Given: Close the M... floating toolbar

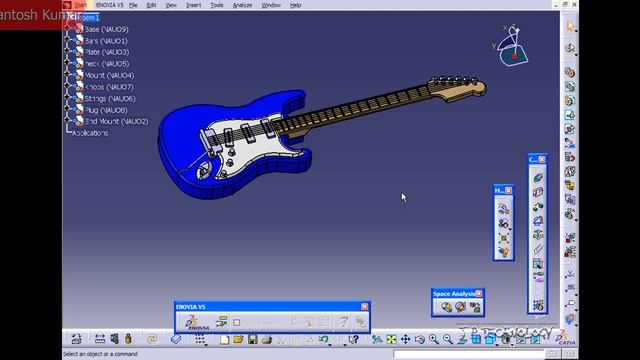Looking at the screenshot, I should click(509, 190).
